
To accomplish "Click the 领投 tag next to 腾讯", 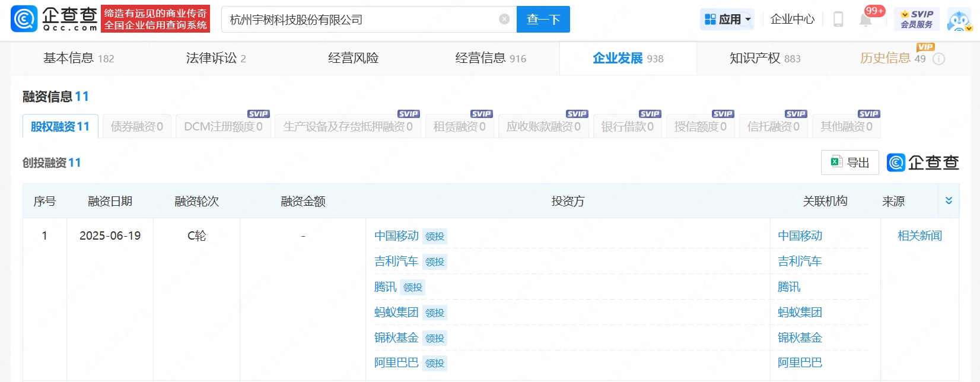I will (x=413, y=287).
